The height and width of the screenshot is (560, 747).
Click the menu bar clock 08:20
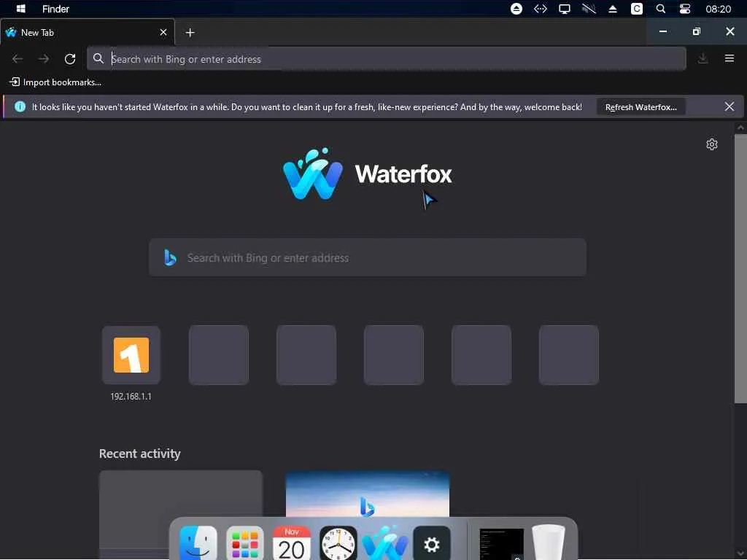718,9
